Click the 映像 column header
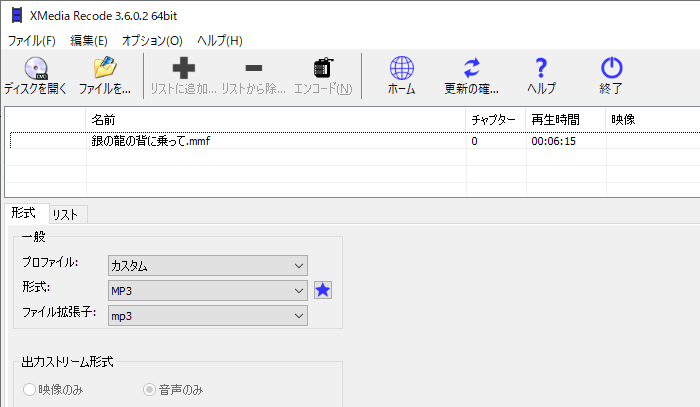 [653, 120]
